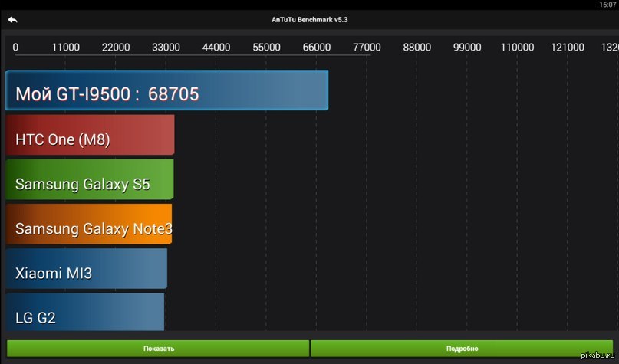Click the 99000 axis label

pyautogui.click(x=467, y=48)
